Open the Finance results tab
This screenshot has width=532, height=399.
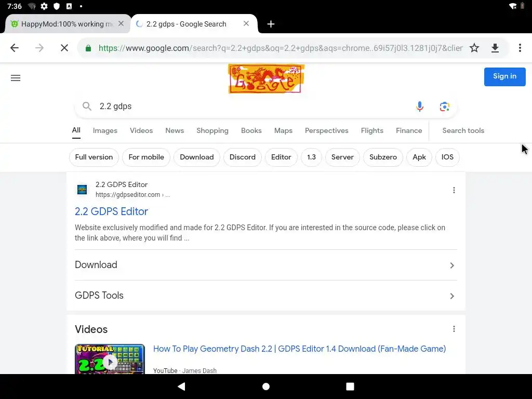[409, 130]
